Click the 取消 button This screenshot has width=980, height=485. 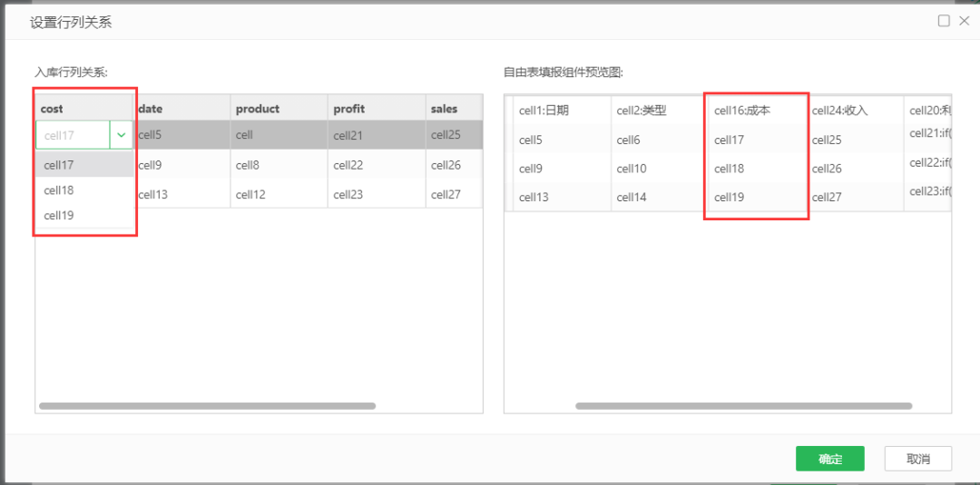click(x=918, y=459)
